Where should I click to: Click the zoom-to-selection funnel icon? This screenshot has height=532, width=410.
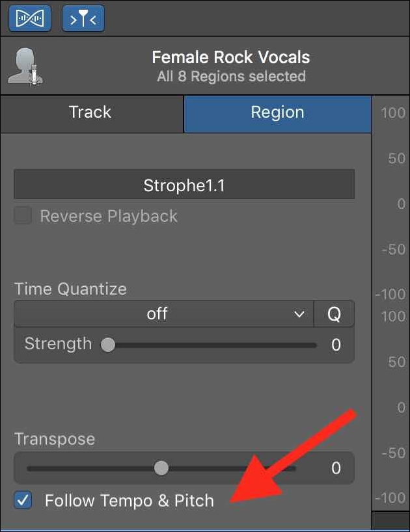(x=83, y=18)
